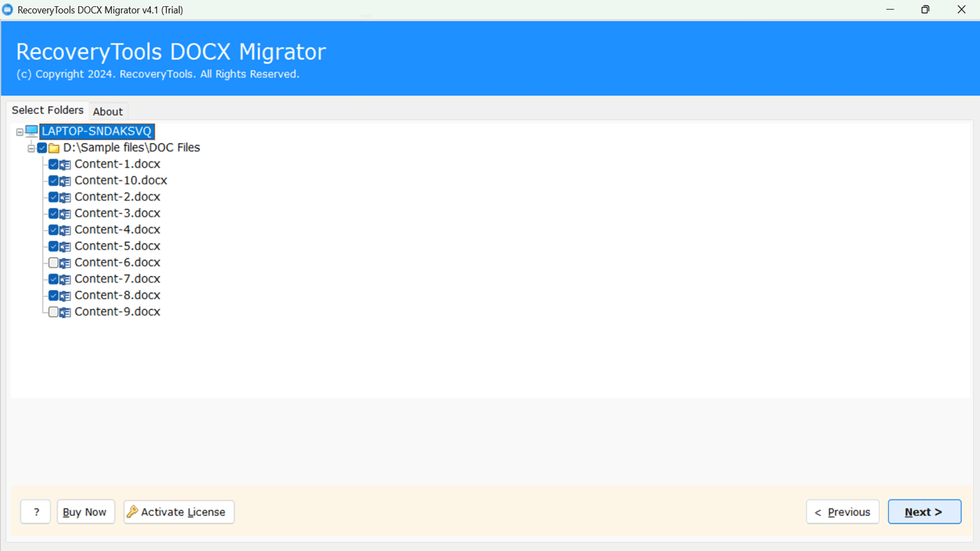Click the computer icon beside LAPTOP-SNDAKSVQ
Viewport: 980px width, 551px height.
(32, 132)
